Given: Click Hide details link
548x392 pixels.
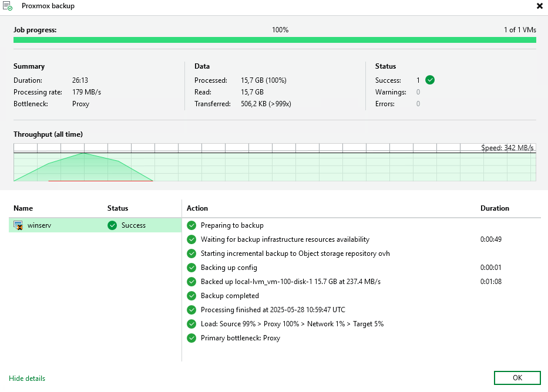Looking at the screenshot, I should (27, 379).
